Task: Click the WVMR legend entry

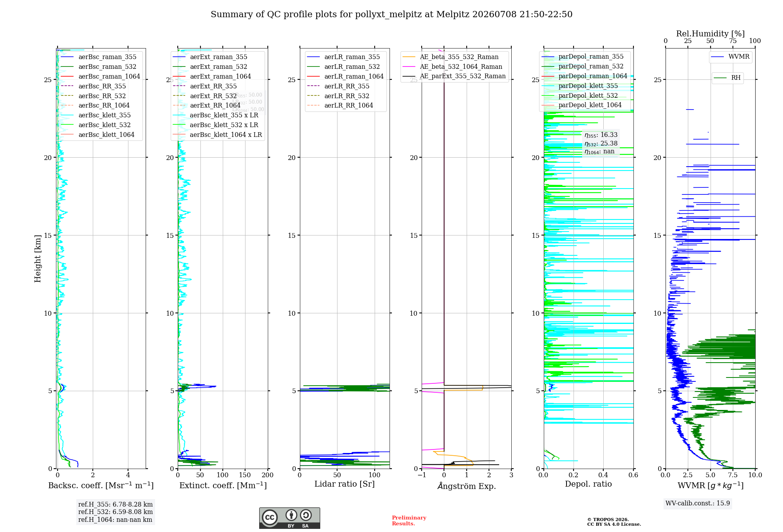Action: pos(730,57)
